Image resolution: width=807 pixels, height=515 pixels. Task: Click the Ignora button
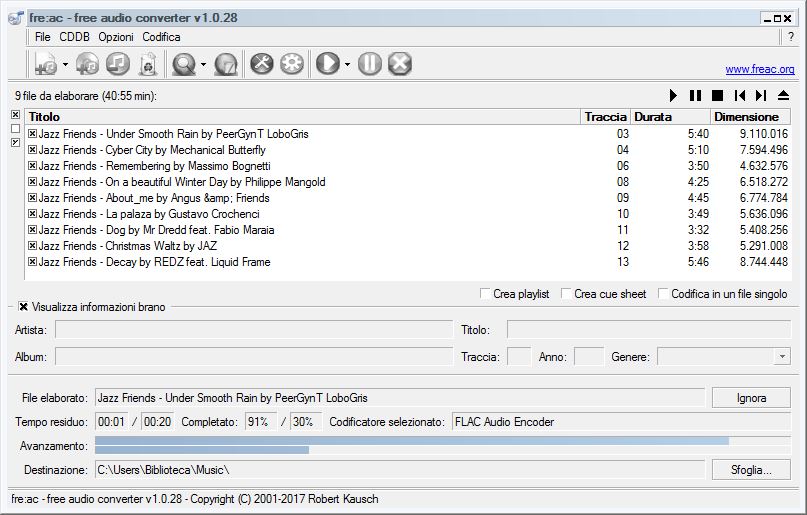point(751,398)
